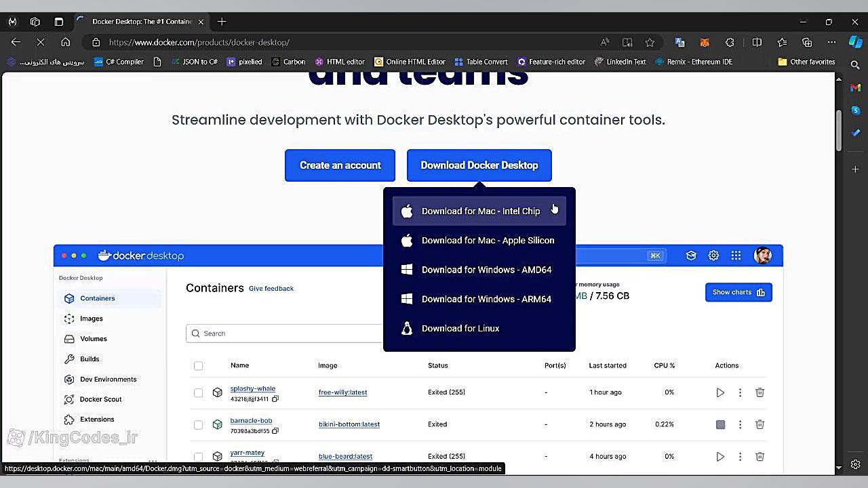The height and width of the screenshot is (488, 868).
Task: Open browser Workspaces
Action: point(35,22)
